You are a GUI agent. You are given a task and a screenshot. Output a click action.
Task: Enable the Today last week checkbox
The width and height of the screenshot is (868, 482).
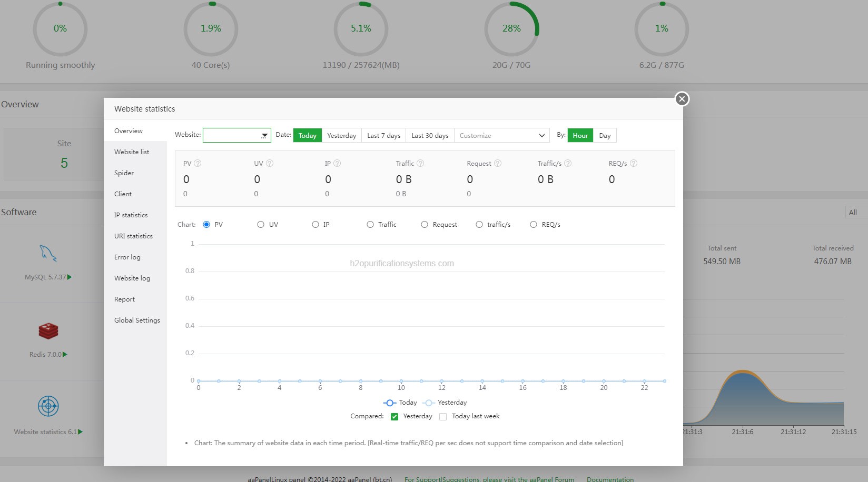tap(443, 417)
